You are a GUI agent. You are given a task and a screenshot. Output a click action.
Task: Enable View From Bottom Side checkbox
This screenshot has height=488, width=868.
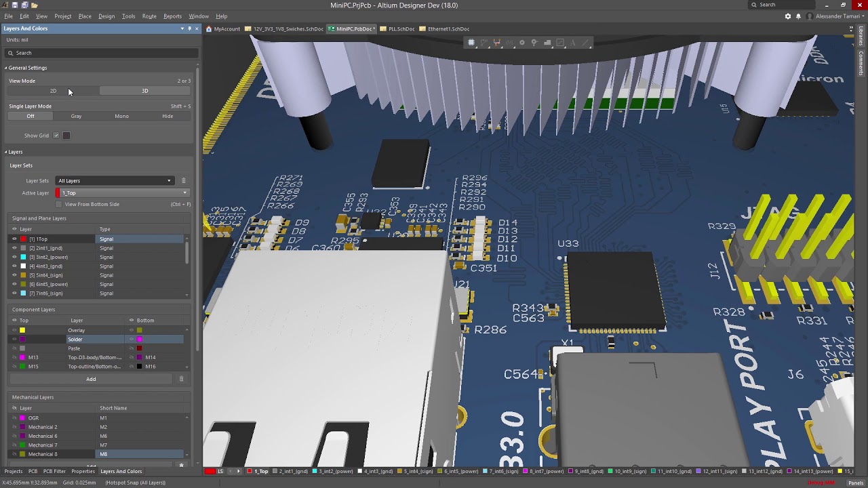[x=59, y=204]
